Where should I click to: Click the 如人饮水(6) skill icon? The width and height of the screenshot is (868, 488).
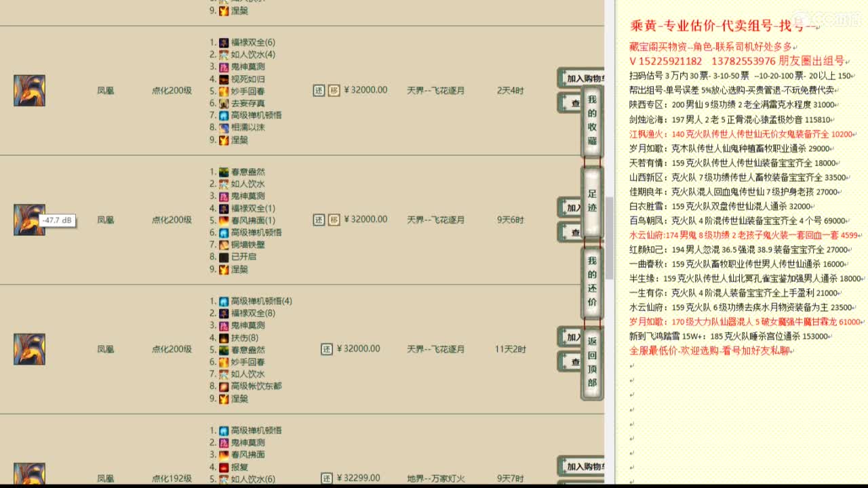(x=224, y=479)
